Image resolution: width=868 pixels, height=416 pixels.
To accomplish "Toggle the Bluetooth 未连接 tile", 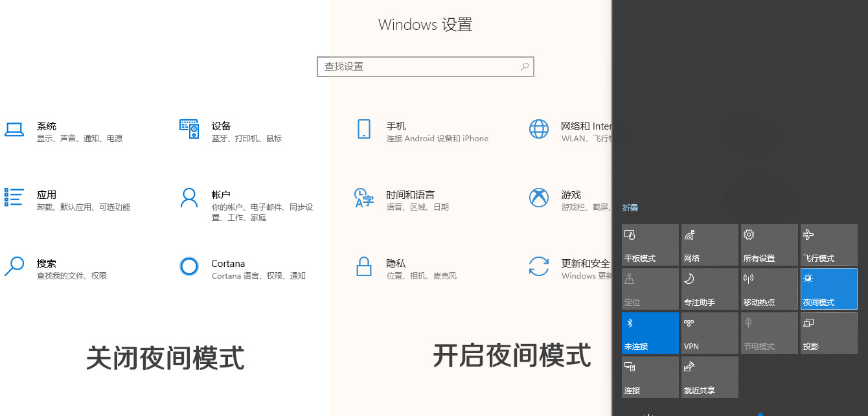I will (x=650, y=333).
